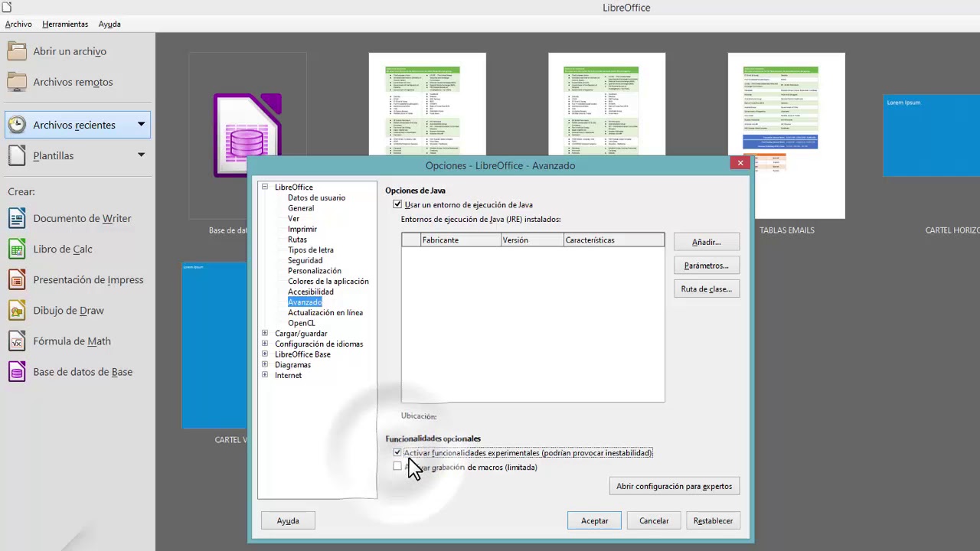Open the Ayuda menu

[109, 24]
